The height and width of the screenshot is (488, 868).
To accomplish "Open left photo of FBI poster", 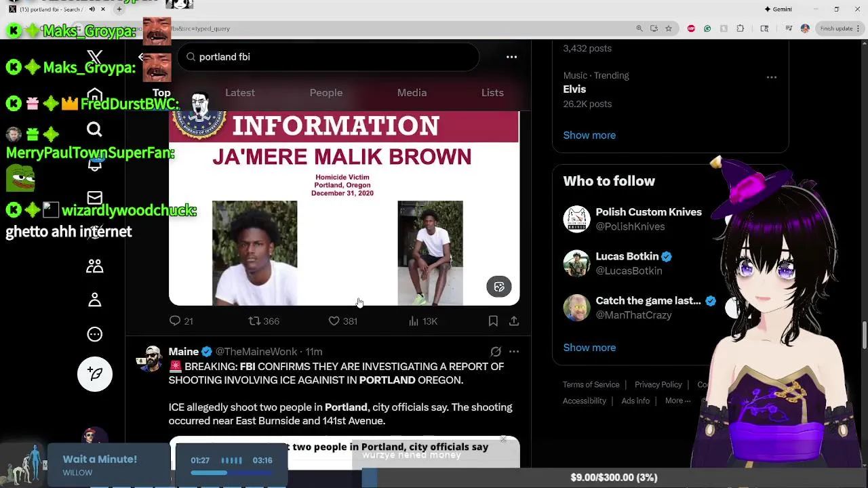I will click(x=254, y=253).
